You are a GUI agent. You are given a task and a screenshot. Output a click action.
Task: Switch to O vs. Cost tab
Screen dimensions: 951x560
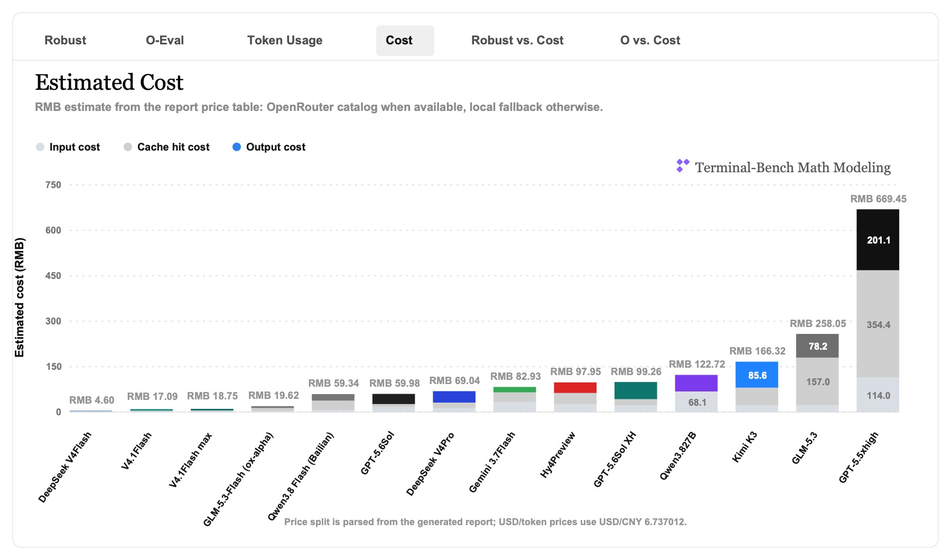650,40
